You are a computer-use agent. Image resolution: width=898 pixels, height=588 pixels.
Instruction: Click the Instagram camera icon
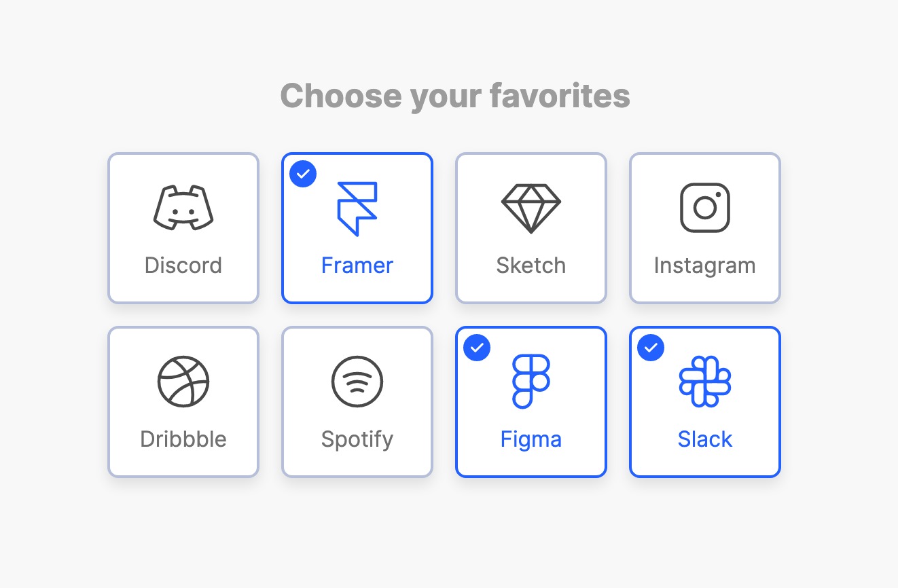[x=705, y=208]
